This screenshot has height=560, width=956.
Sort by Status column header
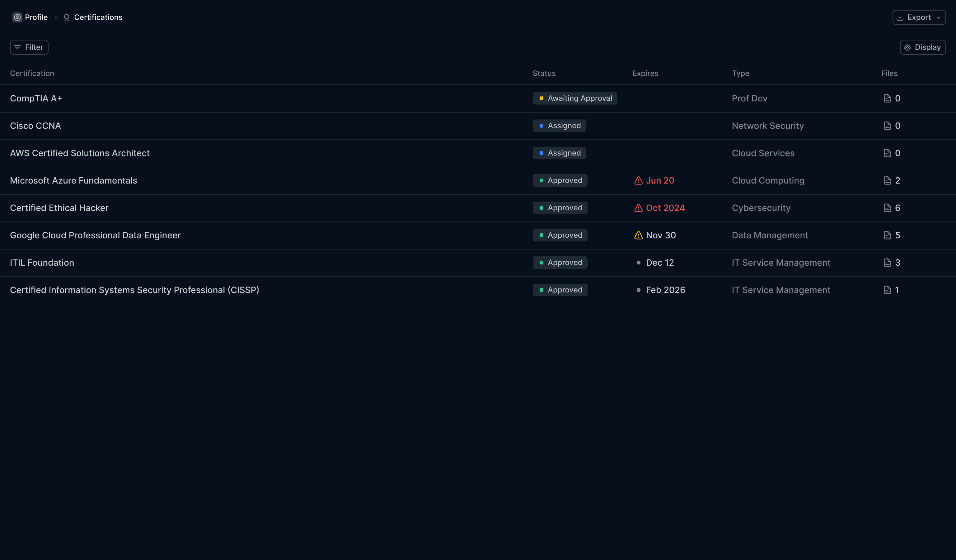(x=544, y=73)
